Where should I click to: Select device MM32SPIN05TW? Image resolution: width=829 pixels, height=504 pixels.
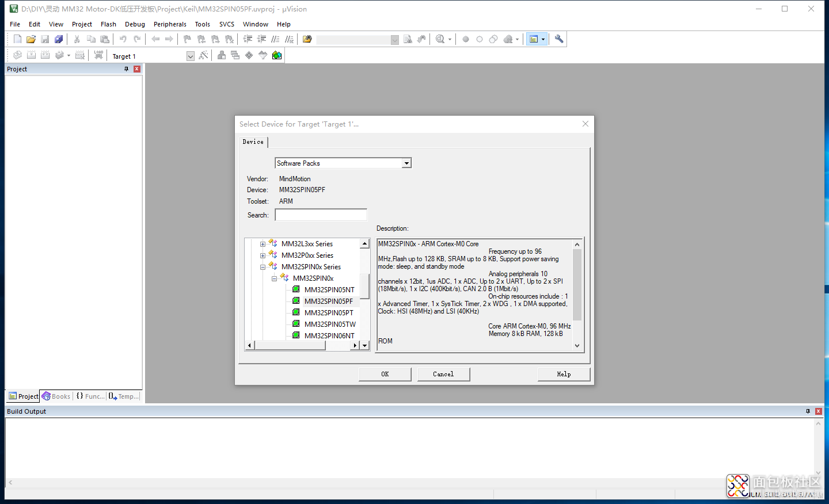pos(330,324)
